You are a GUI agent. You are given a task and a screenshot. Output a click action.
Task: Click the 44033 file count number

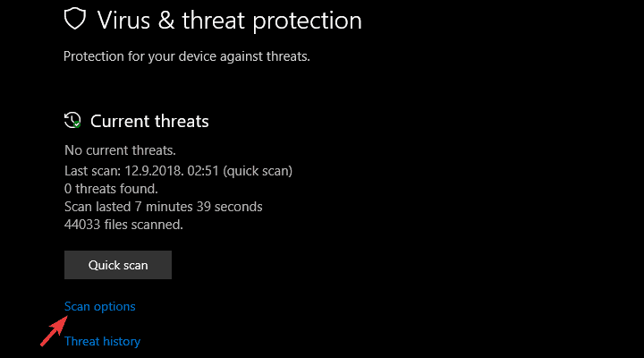click(83, 225)
